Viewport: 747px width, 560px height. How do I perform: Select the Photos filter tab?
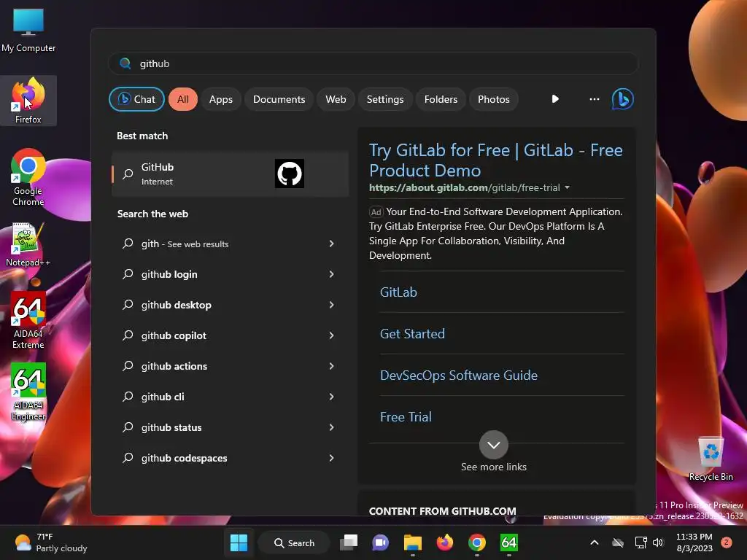[x=494, y=99]
